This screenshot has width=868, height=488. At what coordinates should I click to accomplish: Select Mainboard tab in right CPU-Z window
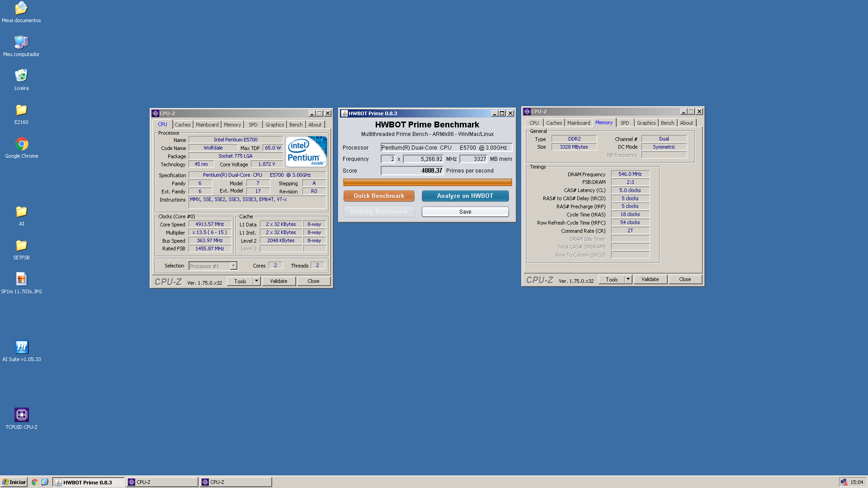pos(579,123)
